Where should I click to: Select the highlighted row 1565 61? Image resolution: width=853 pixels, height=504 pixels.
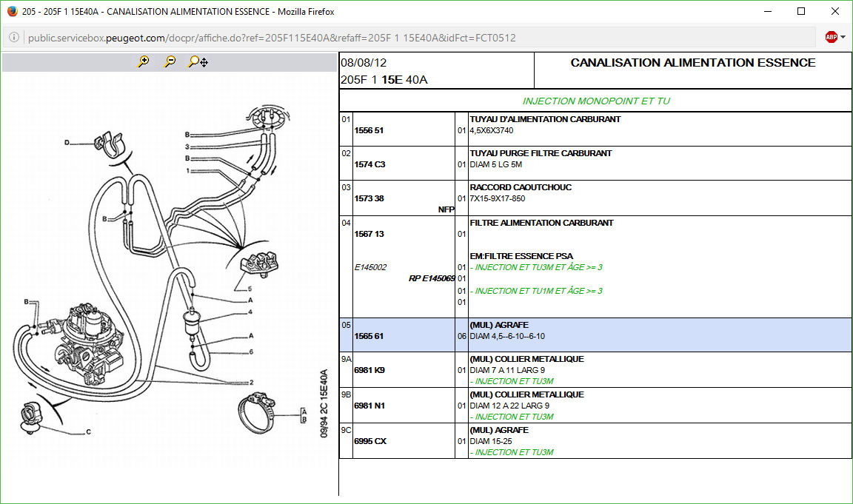click(x=369, y=336)
